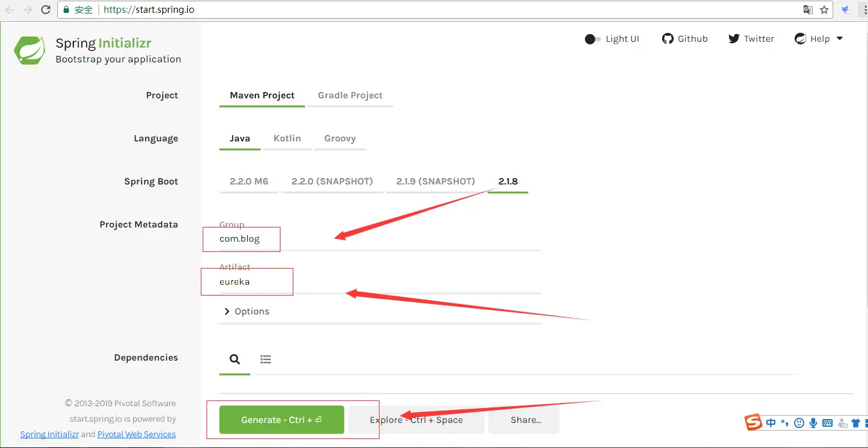
Task: Click the Sogou input S logo
Action: pyautogui.click(x=753, y=422)
